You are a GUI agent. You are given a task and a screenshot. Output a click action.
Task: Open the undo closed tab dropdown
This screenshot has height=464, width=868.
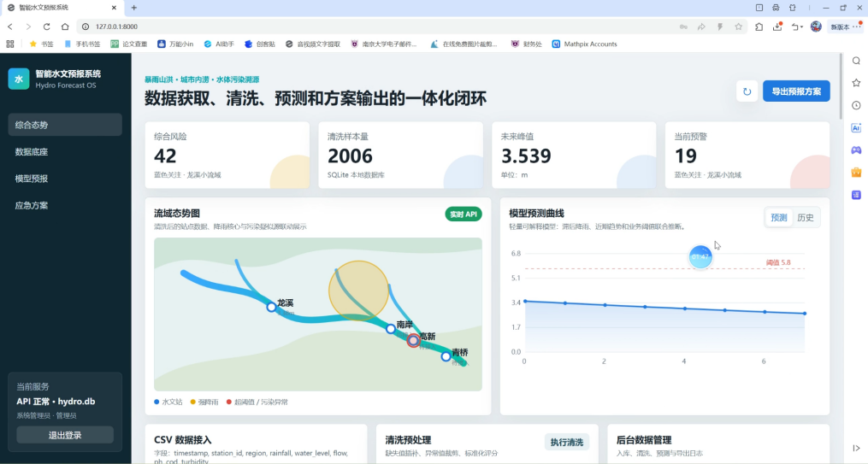point(796,26)
